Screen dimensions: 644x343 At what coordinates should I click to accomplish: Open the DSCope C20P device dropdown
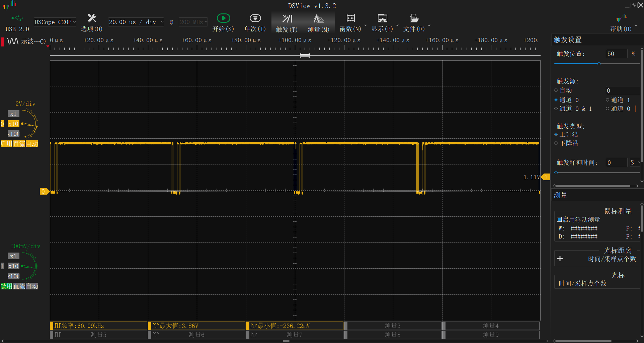(x=55, y=22)
